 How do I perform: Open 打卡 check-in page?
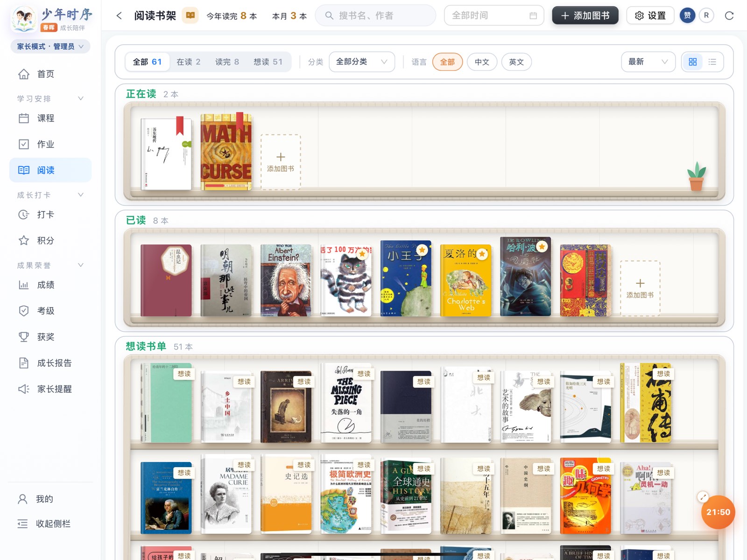coord(50,215)
